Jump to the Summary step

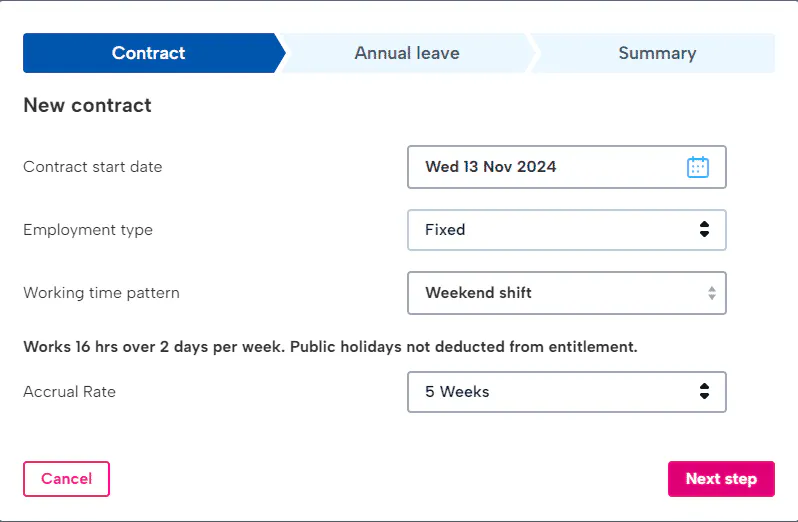tap(656, 54)
